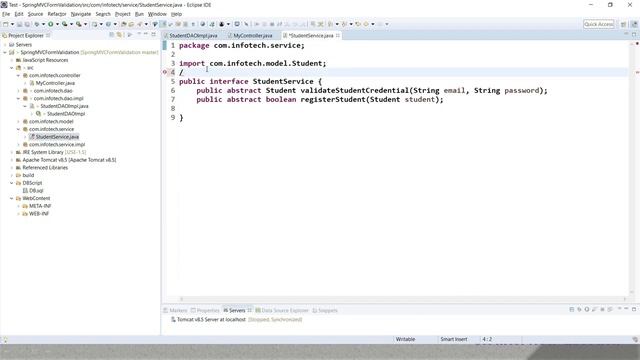Switch to the Data Source Explorer tab
Screen dimensions: 640x360
coord(282,310)
